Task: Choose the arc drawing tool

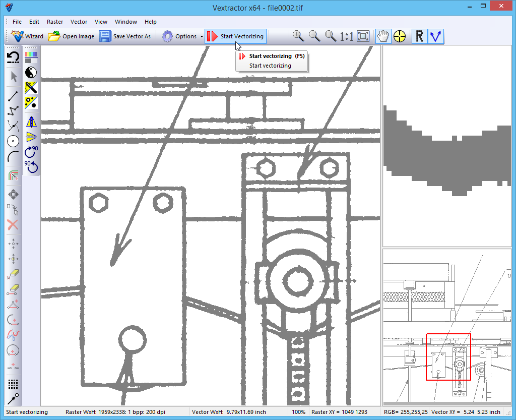Action: click(13, 156)
